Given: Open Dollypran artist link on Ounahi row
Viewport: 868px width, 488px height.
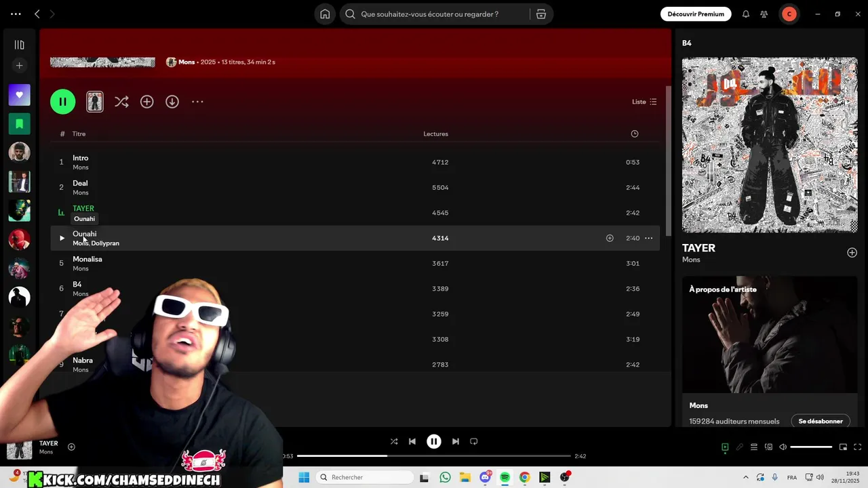Looking at the screenshot, I should click(105, 243).
